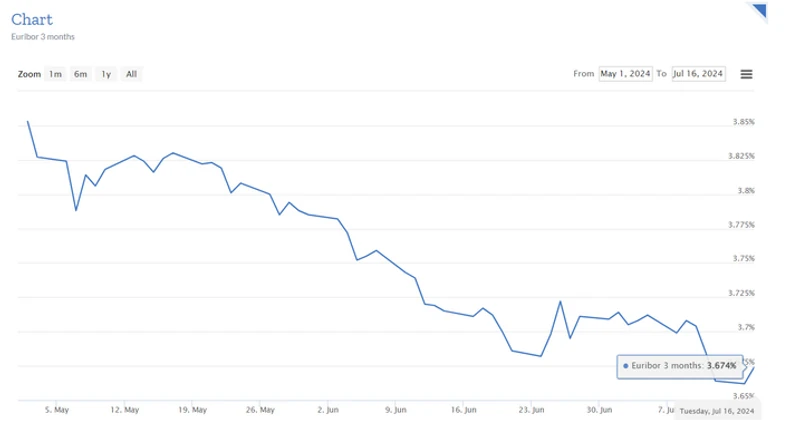Click the Zoom label text
The height and width of the screenshot is (437, 790).
click(29, 74)
